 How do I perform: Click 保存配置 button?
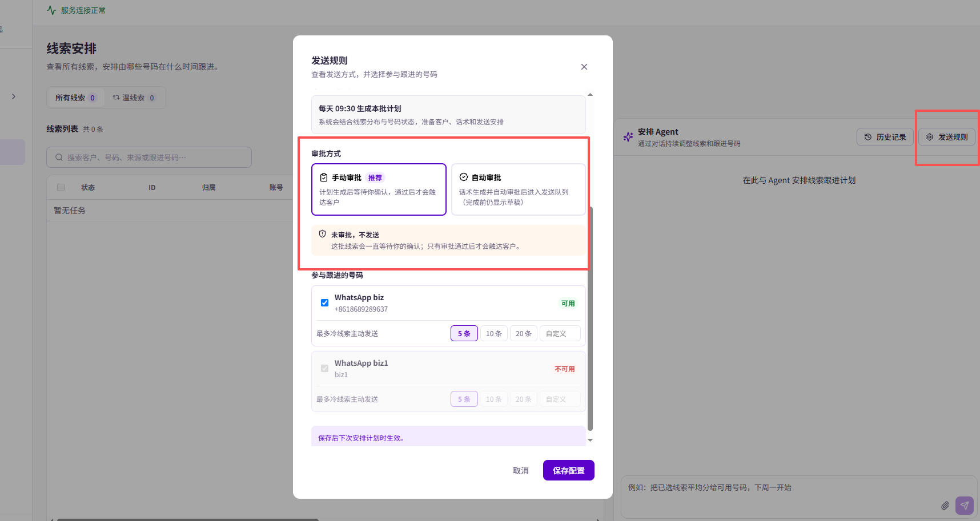568,470
